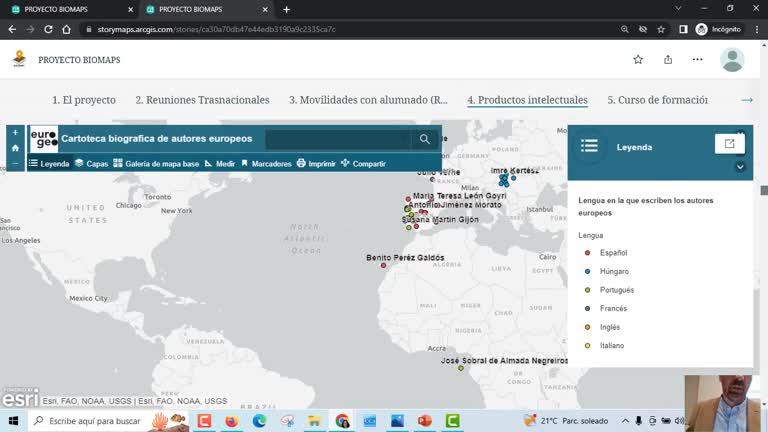Return map to home extent
The height and width of the screenshot is (432, 768).
(15, 148)
